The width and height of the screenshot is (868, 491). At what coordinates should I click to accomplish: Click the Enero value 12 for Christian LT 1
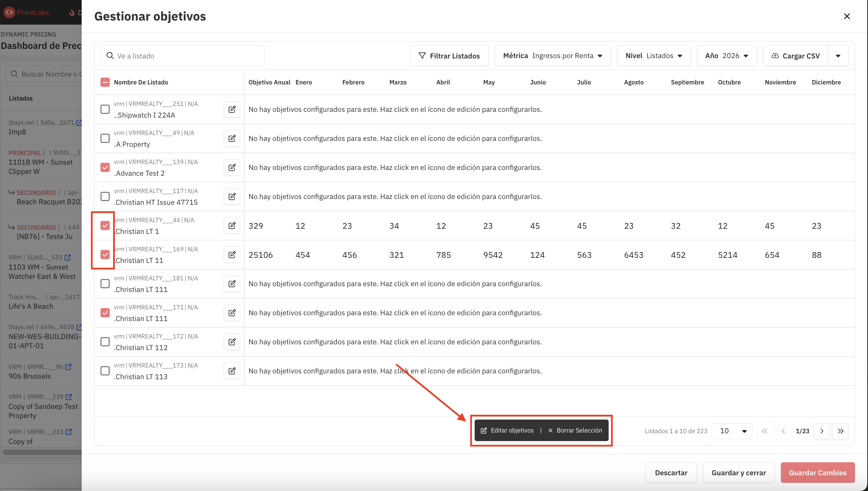click(300, 226)
